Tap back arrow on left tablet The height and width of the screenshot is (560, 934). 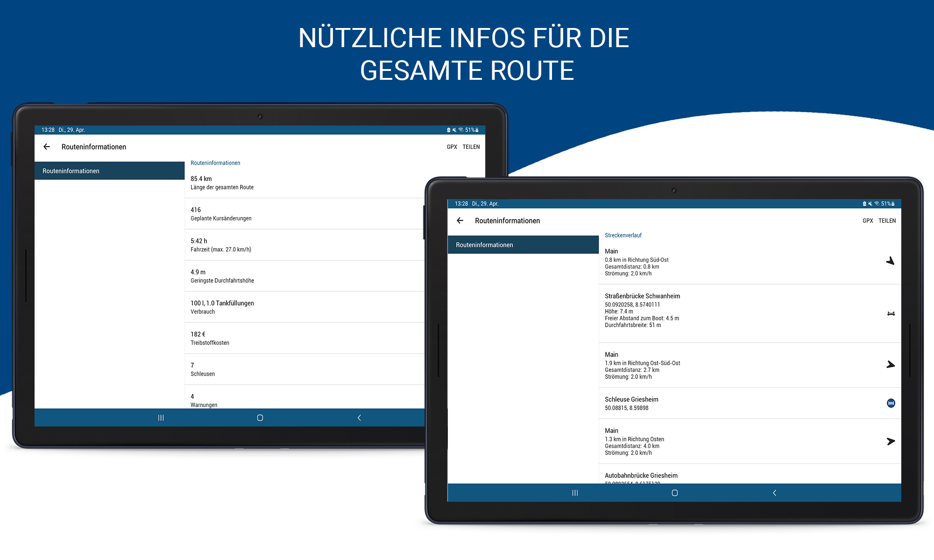click(47, 147)
